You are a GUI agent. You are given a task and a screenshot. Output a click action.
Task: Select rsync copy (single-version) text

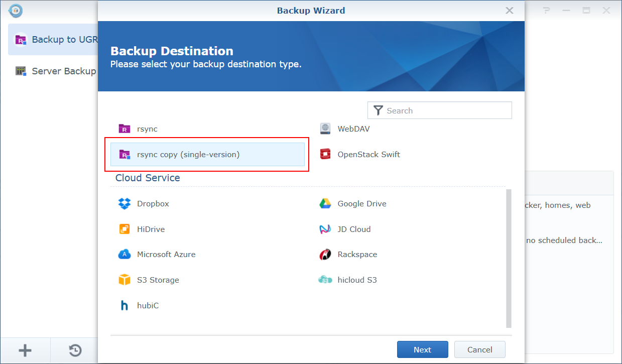coord(188,155)
